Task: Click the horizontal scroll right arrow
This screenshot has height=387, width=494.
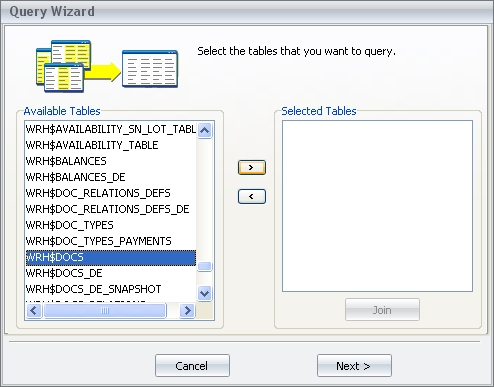Action: coord(187,311)
